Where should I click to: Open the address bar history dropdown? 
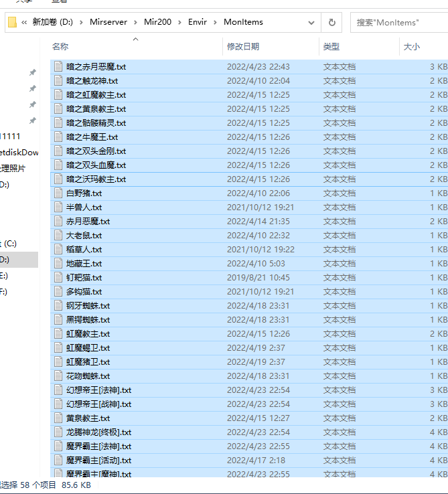click(311, 22)
